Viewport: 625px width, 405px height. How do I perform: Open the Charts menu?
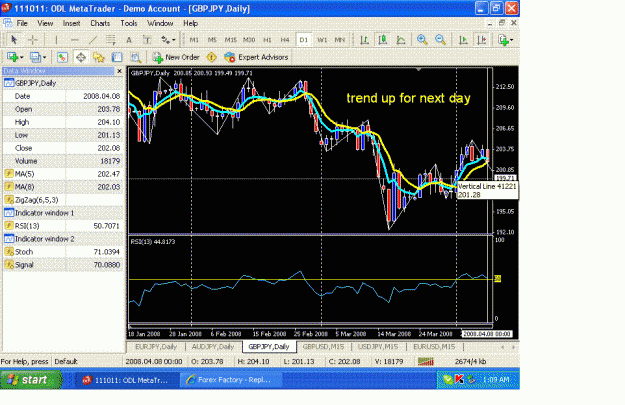click(x=100, y=24)
